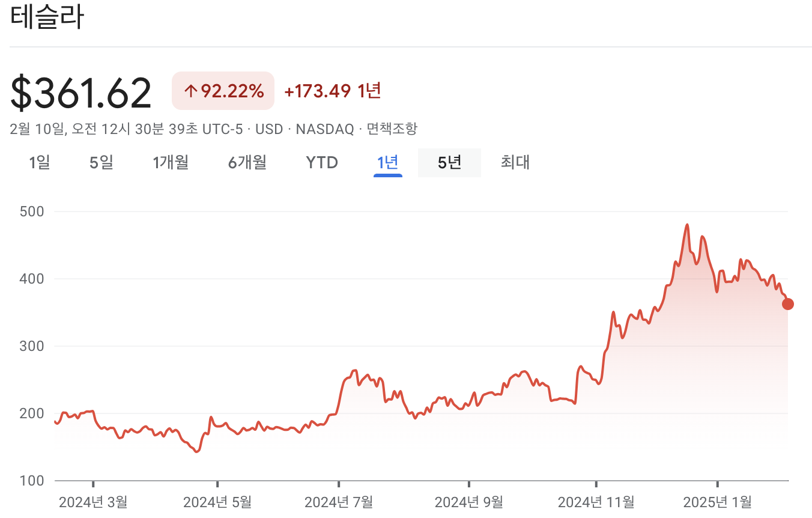812x518 pixels.
Task: Click the $361.62 price display
Action: (81, 91)
